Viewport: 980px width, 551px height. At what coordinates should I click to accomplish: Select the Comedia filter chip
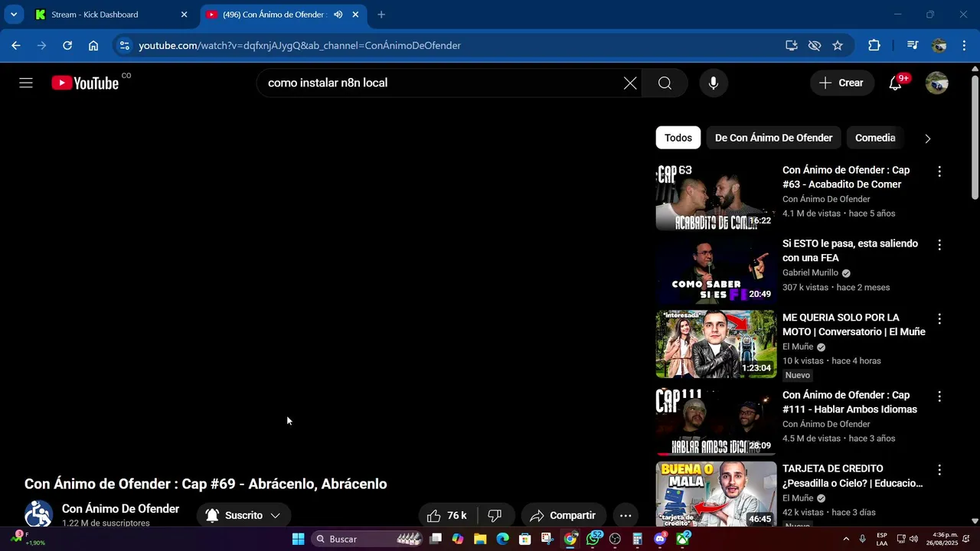click(x=875, y=138)
